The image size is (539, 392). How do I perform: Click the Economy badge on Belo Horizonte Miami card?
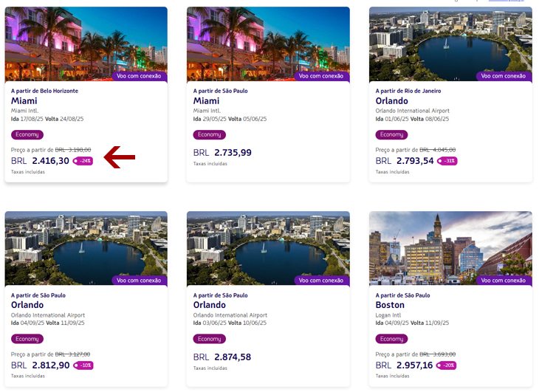point(27,134)
